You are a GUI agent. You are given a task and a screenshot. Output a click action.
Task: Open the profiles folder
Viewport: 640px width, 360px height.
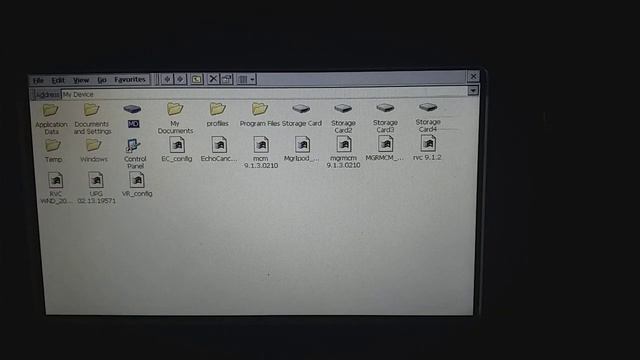tap(218, 114)
